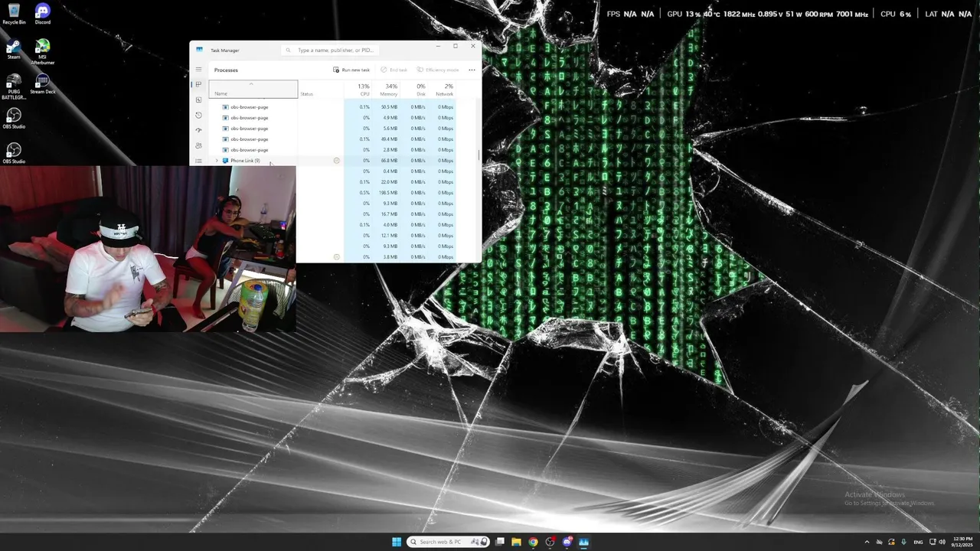Sort processes by Disk usage column
Screen dimensions: 980x551
coord(414,89)
